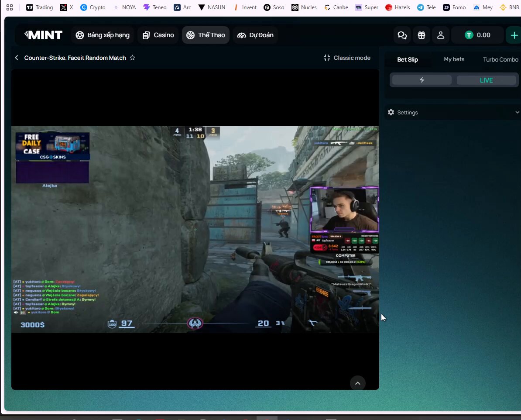Open the Mey bookmark

(483, 7)
